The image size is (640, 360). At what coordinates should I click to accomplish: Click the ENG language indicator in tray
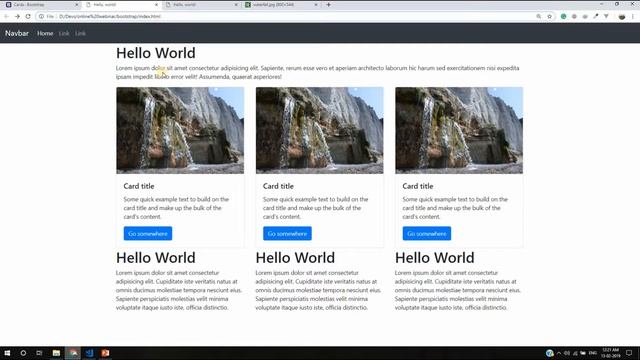[593, 353]
